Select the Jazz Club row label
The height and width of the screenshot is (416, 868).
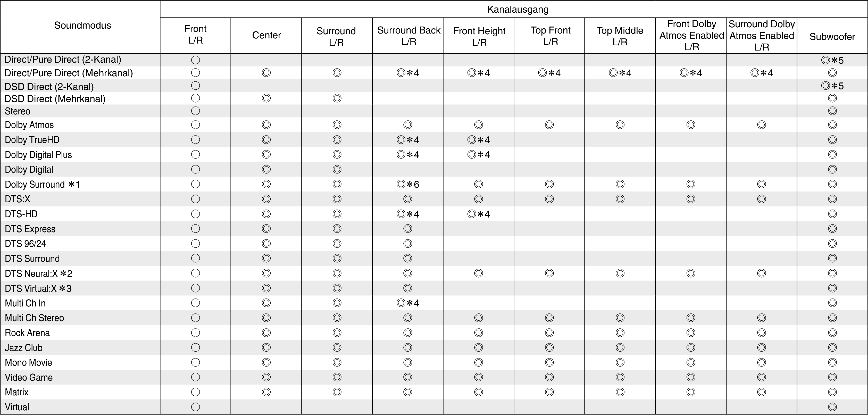coord(24,347)
